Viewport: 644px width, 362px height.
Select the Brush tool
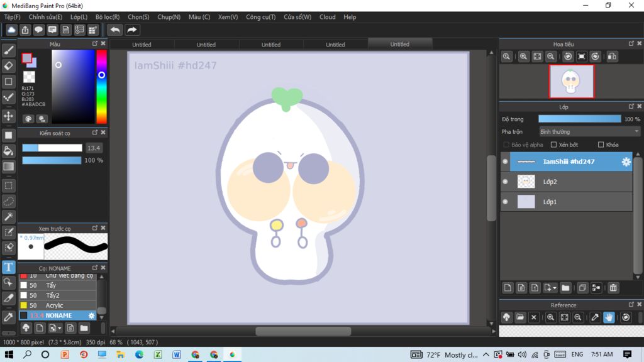pos(8,50)
